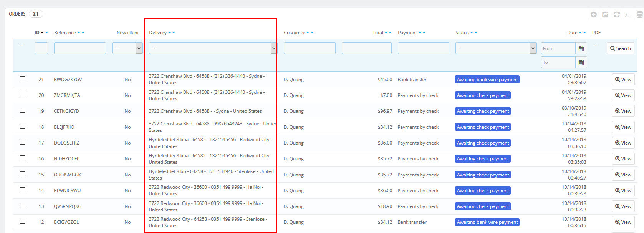Tick checkbox for order 18 BLEJFRIIO
Viewport: 644px width, 233px height.
[x=22, y=126]
